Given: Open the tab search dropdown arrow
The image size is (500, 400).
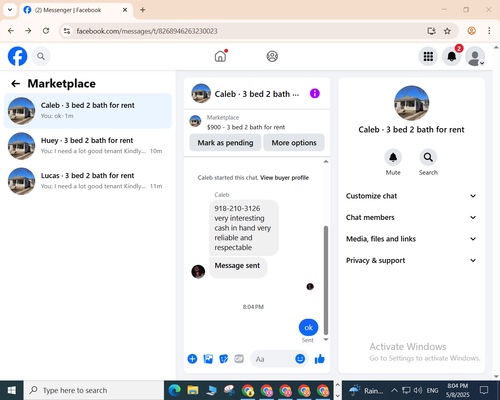Looking at the screenshot, I should coord(10,10).
